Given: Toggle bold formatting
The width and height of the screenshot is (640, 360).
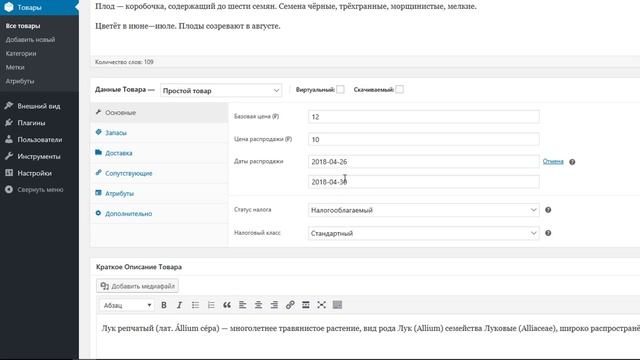Looking at the screenshot, I should [164, 305].
